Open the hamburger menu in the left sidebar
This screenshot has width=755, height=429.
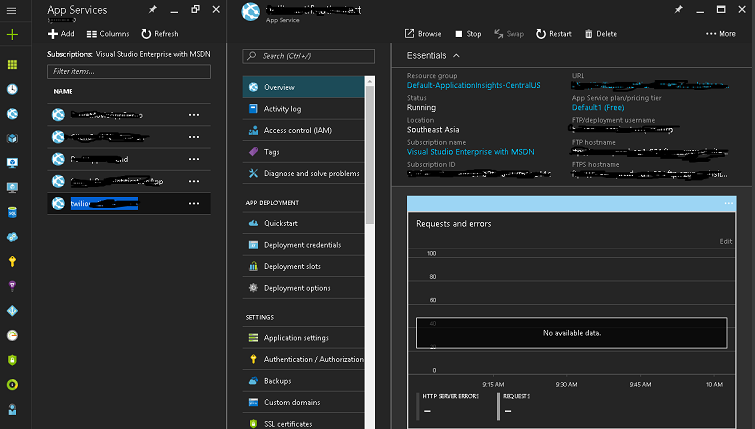click(12, 9)
